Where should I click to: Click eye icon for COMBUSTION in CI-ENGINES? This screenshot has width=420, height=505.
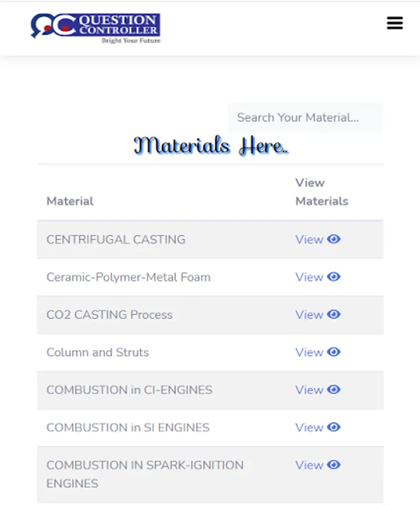point(334,390)
